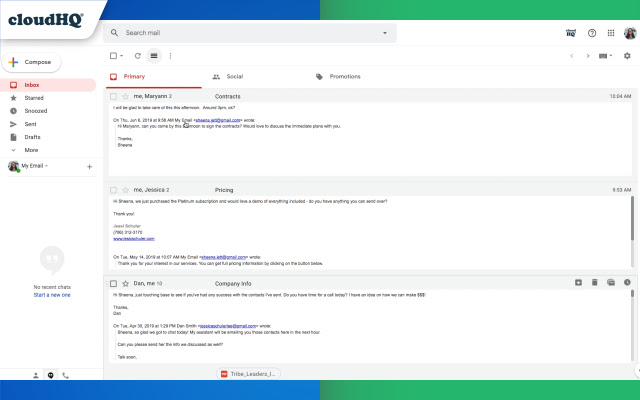Archive the Company Info email
This screenshot has height=400, width=640.
tap(579, 282)
